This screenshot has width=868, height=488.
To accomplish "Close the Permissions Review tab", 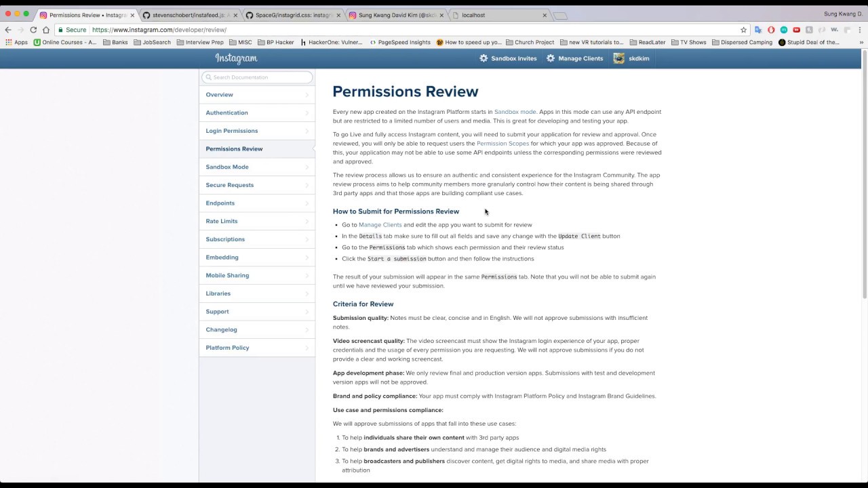I will click(132, 15).
